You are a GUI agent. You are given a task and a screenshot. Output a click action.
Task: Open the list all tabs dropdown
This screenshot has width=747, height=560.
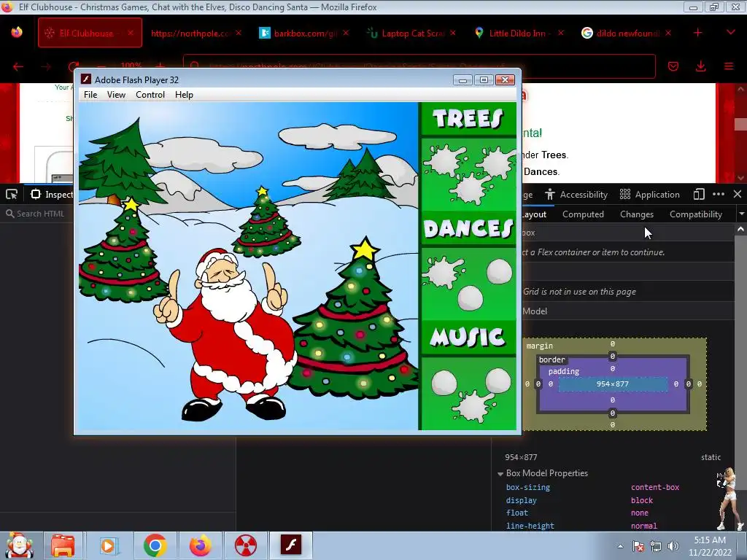(x=731, y=33)
